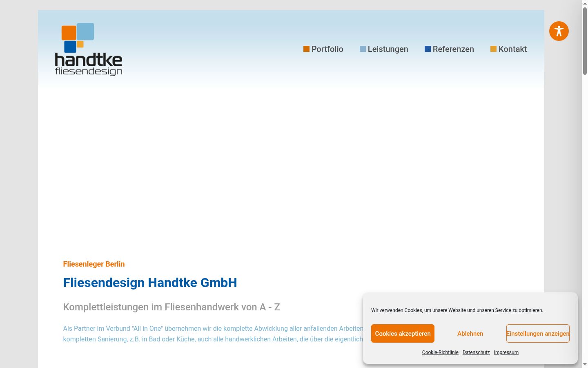This screenshot has width=588, height=368.
Task: Click the scrollbar up arrow
Action: tap(585, 3)
